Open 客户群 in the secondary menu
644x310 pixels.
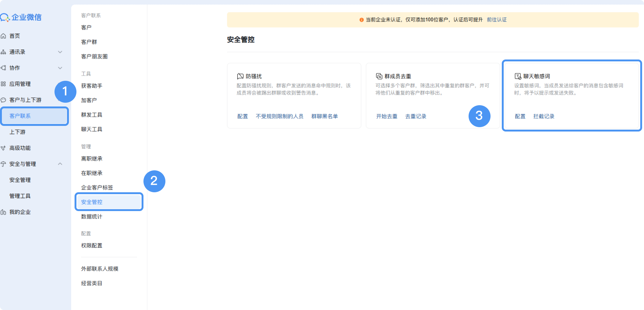pyautogui.click(x=89, y=42)
